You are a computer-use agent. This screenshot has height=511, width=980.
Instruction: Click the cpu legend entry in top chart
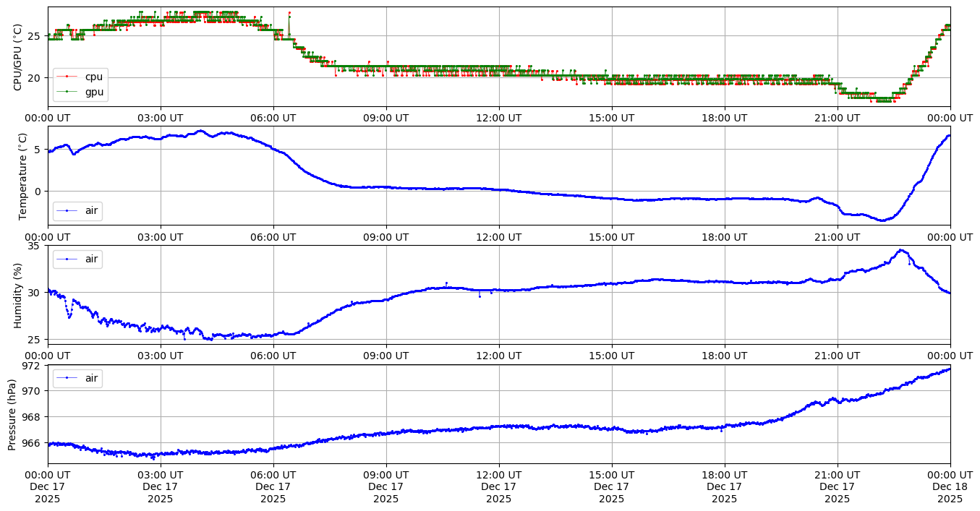coord(93,77)
